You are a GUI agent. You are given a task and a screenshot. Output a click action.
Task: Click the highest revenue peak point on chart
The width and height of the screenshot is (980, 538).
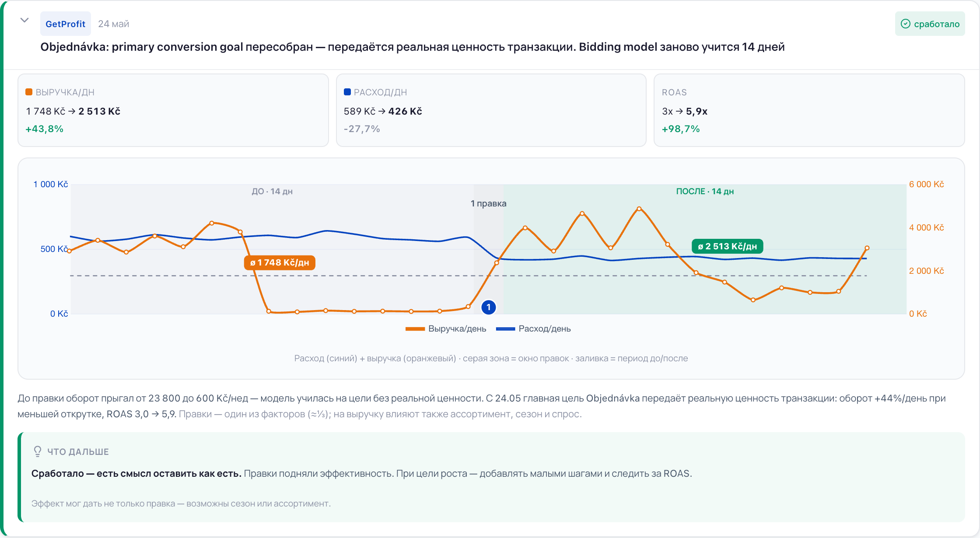click(639, 209)
